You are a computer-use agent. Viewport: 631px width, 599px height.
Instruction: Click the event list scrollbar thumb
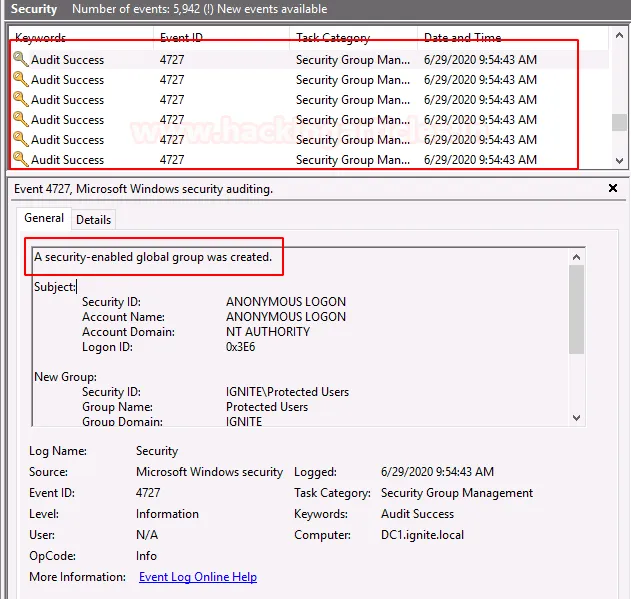tap(619, 122)
